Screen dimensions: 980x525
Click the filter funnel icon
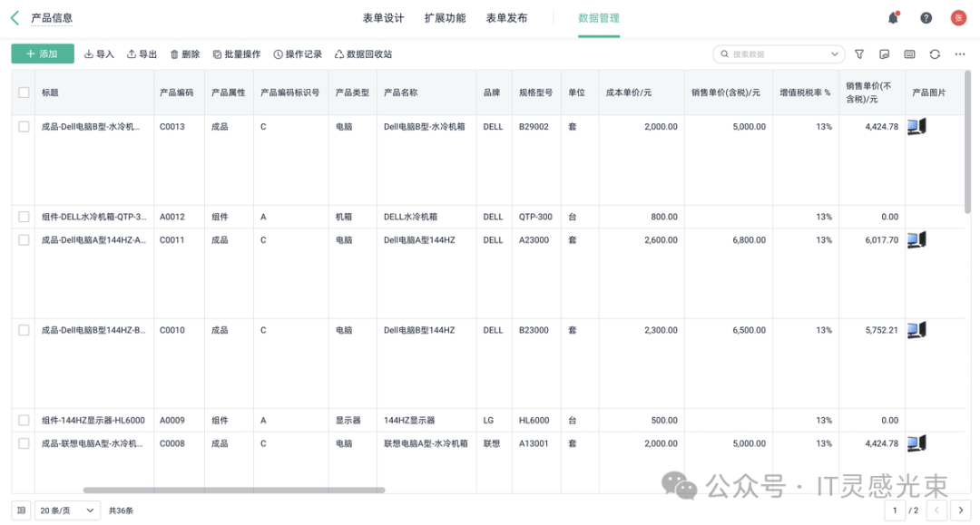tap(859, 54)
